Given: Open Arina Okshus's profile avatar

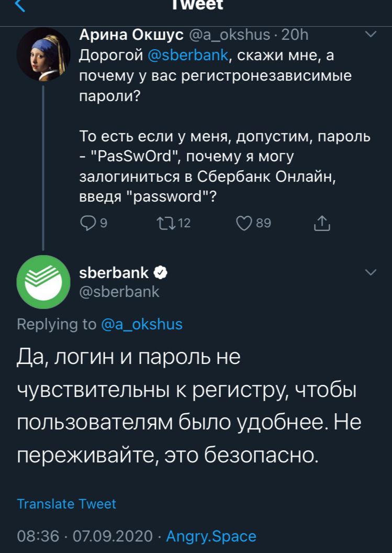Looking at the screenshot, I should pyautogui.click(x=43, y=54).
